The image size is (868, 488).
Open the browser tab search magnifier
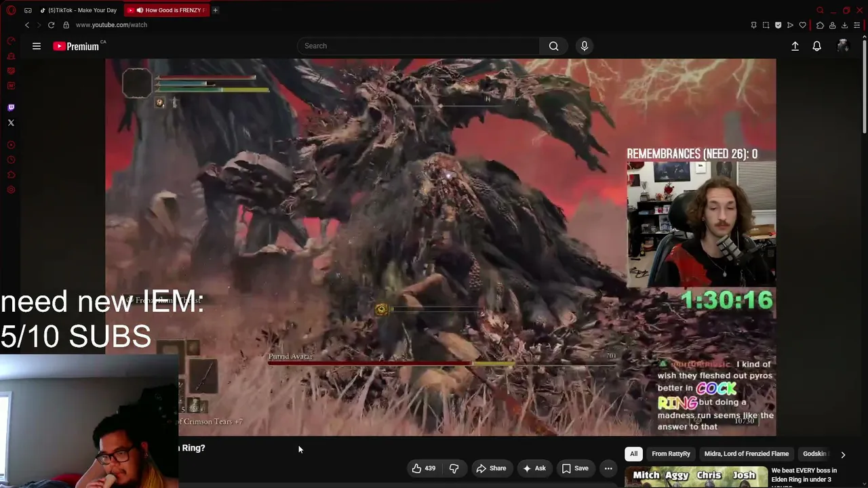(820, 10)
